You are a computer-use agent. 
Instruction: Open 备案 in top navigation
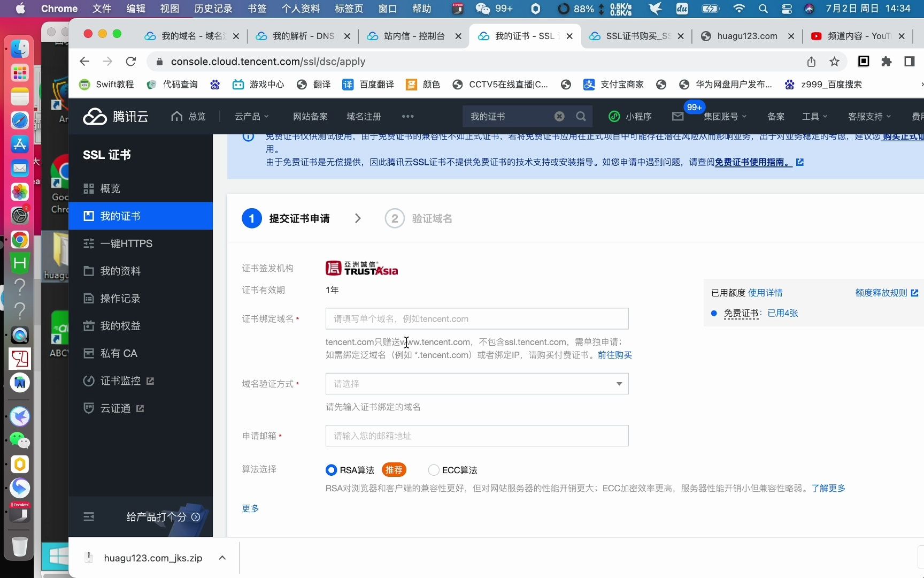tap(776, 116)
